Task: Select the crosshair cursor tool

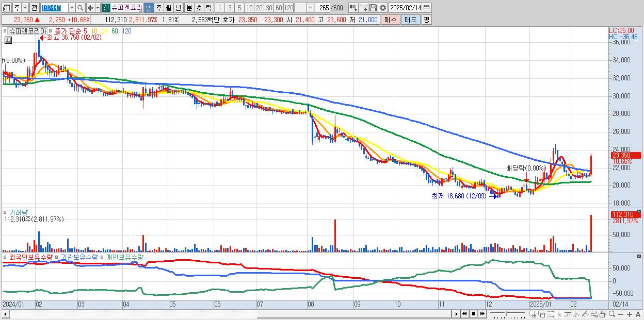Action: coord(559,314)
